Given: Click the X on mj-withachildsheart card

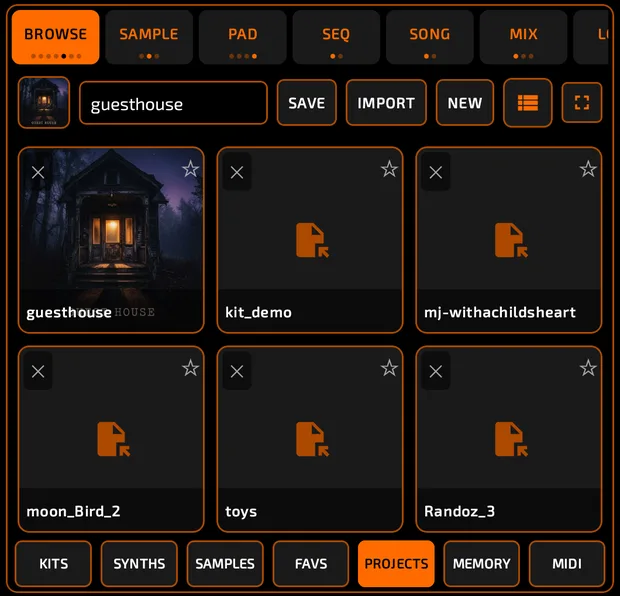Looking at the screenshot, I should [436, 172].
